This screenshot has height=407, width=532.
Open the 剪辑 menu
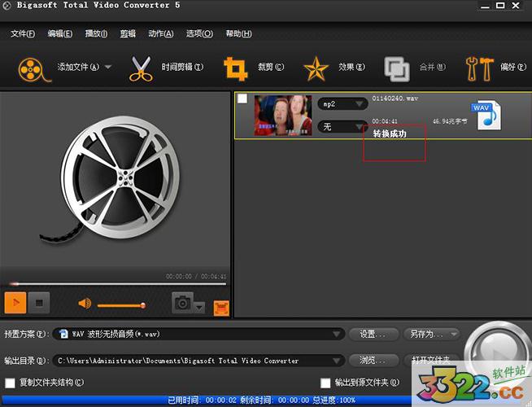(128, 33)
